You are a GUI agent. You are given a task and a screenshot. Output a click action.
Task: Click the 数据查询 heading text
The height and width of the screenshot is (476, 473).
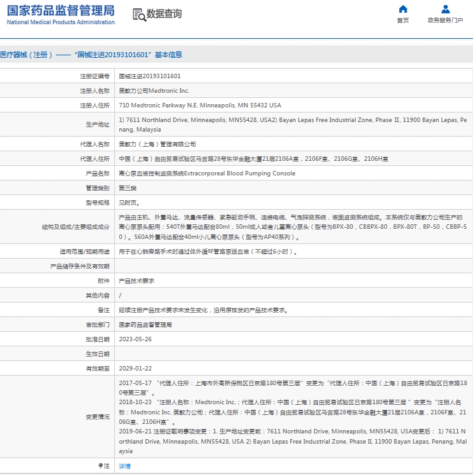[164, 13]
